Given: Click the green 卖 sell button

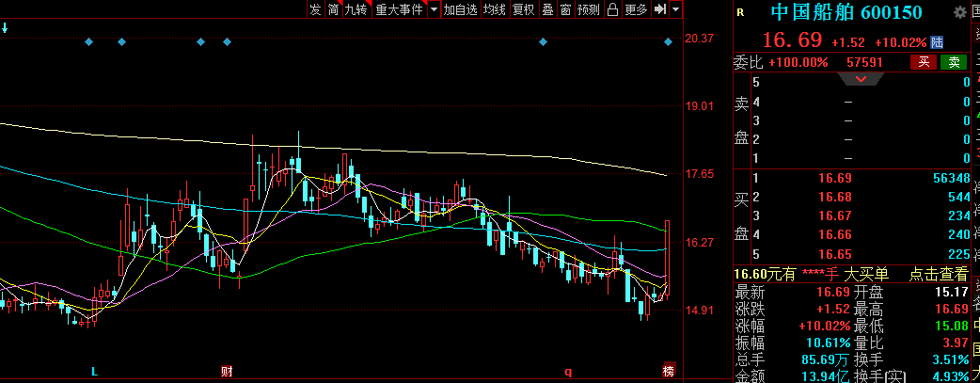Looking at the screenshot, I should click(955, 62).
